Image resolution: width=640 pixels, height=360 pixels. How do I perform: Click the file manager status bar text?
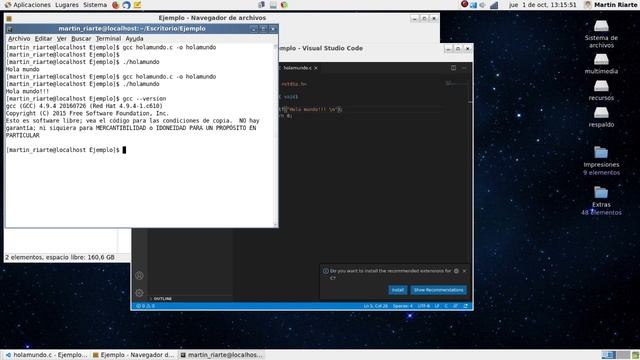(x=60, y=257)
